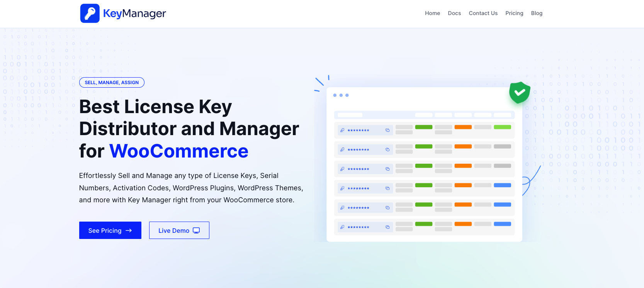Click the arrow icon in See Pricing
Viewport: 644px width, 288px height.
129,230
